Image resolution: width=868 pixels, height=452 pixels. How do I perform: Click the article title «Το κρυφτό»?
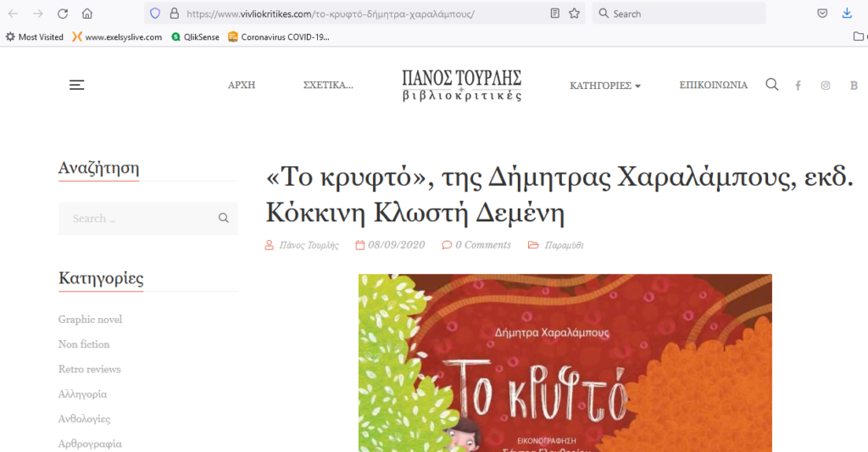[x=559, y=195]
